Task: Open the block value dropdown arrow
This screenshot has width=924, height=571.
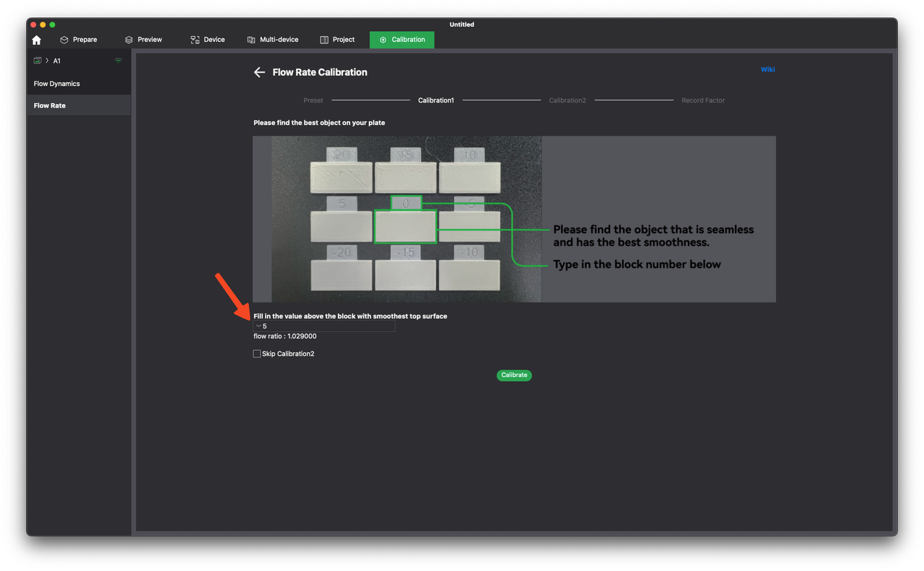Action: coord(258,326)
